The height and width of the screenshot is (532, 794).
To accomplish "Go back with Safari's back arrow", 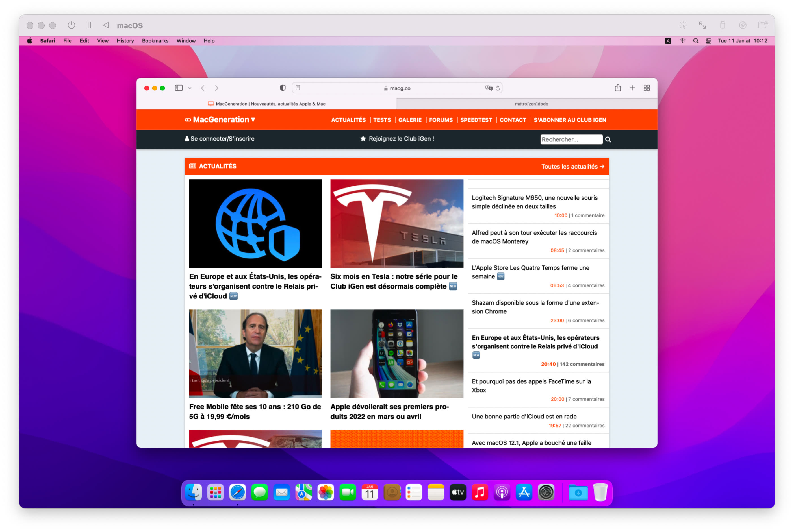I will pos(203,88).
